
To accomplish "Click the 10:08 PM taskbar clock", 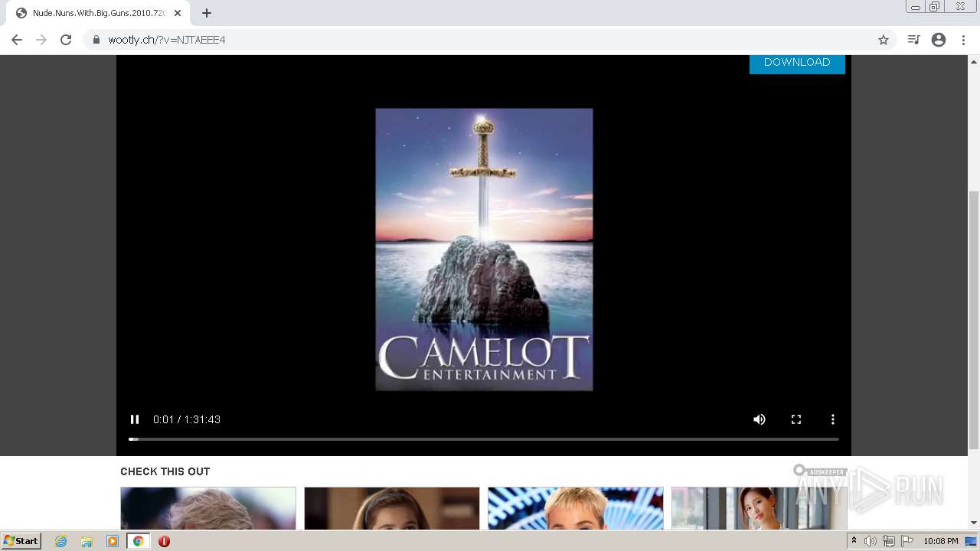I will 940,541.
